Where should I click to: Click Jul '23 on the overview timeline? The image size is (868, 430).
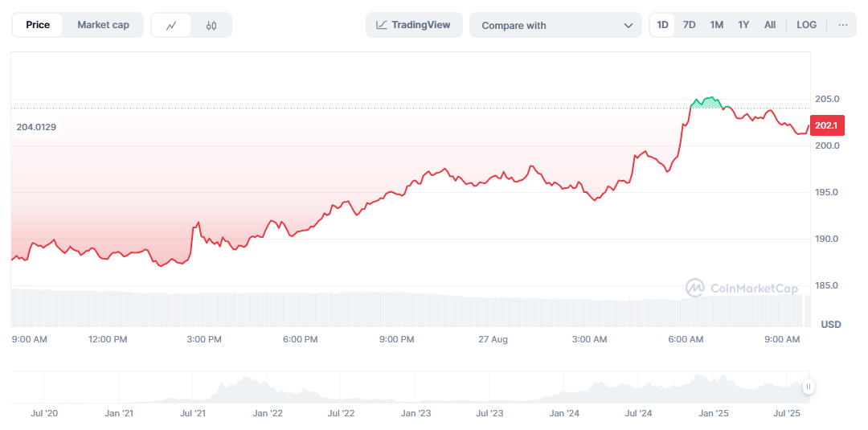point(489,413)
